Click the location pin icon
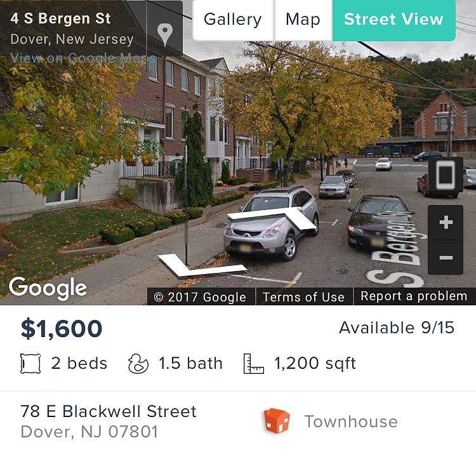The image size is (476, 457). (165, 35)
